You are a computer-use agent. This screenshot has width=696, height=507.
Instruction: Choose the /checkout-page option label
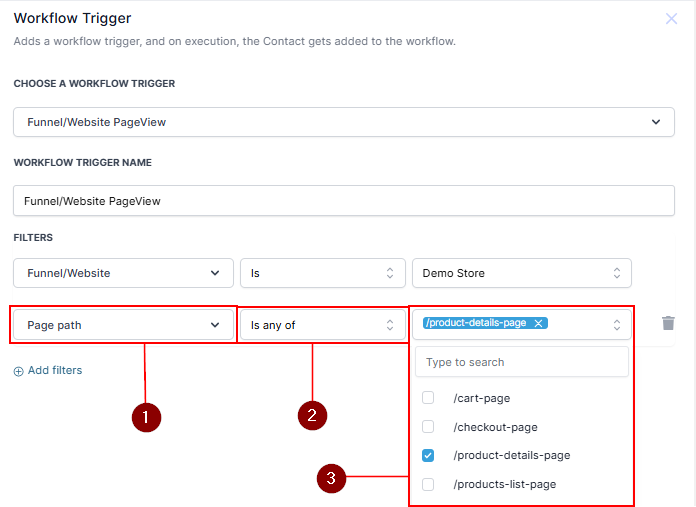(x=495, y=427)
